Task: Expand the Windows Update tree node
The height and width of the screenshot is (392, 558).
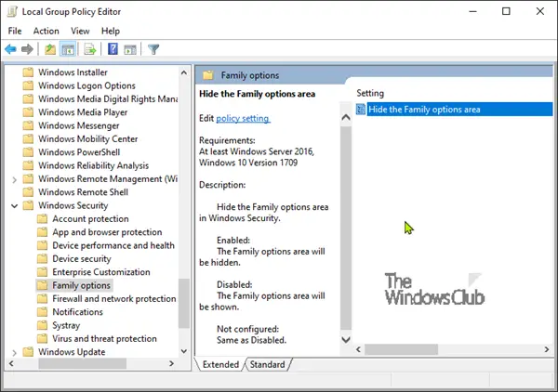Action: pos(15,352)
